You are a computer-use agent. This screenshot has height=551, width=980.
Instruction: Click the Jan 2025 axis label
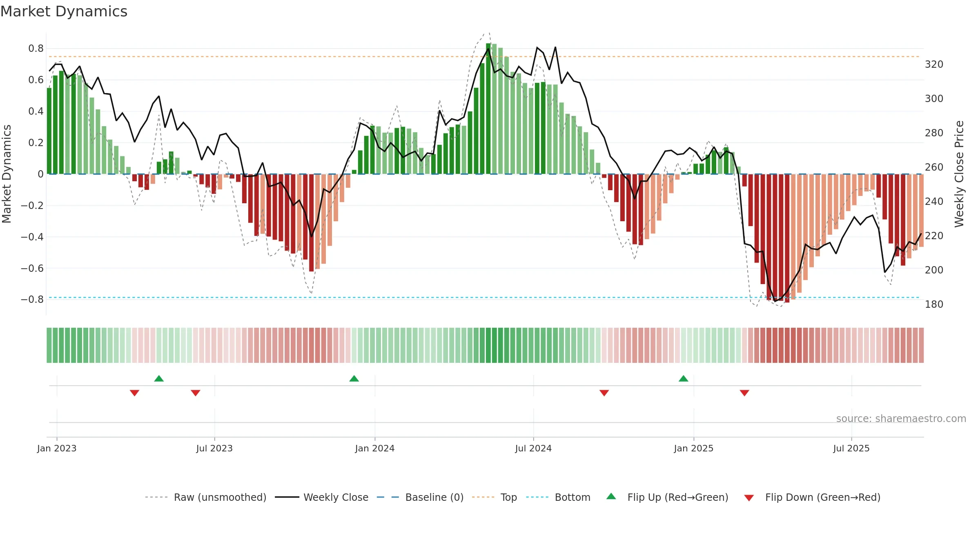coord(694,448)
